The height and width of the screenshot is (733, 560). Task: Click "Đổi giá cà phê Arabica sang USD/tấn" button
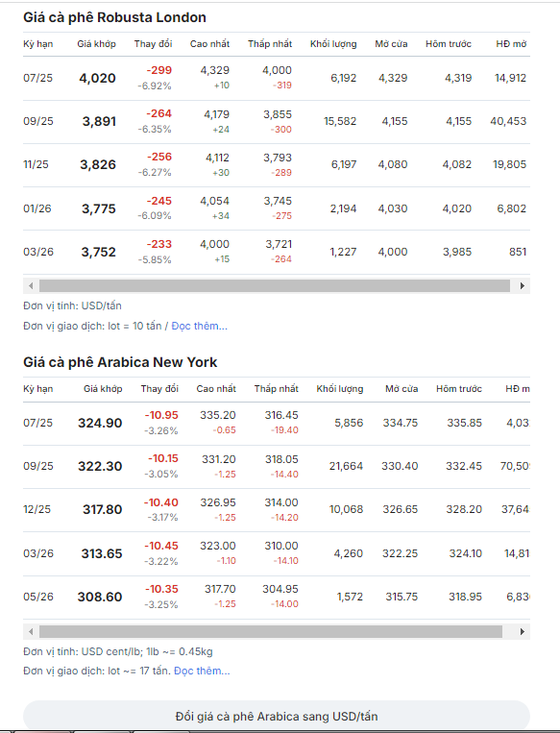(x=277, y=716)
